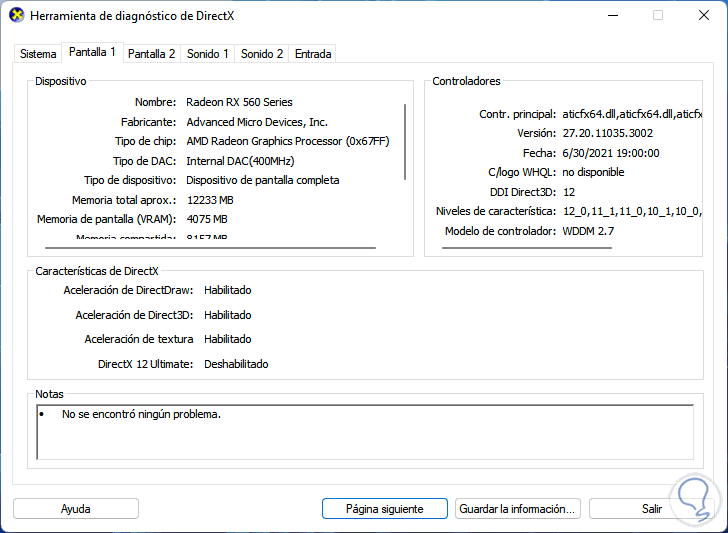The image size is (728, 533).
Task: Click the Advanced Micro Devices, Inc. value
Action: [x=257, y=122]
